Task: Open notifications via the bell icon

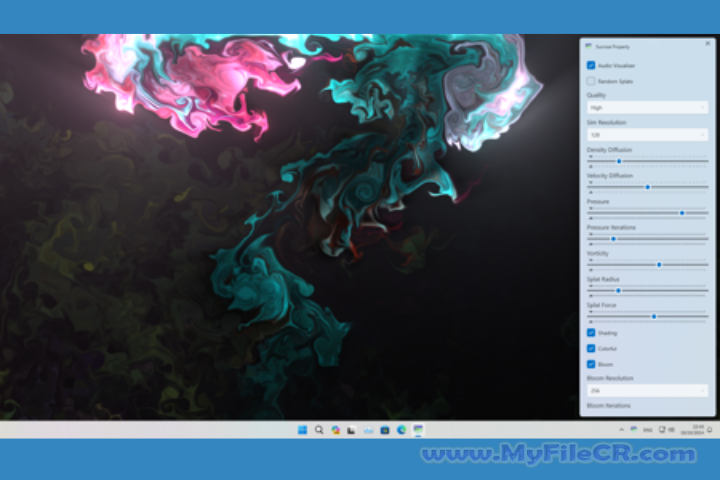Action: [709, 430]
